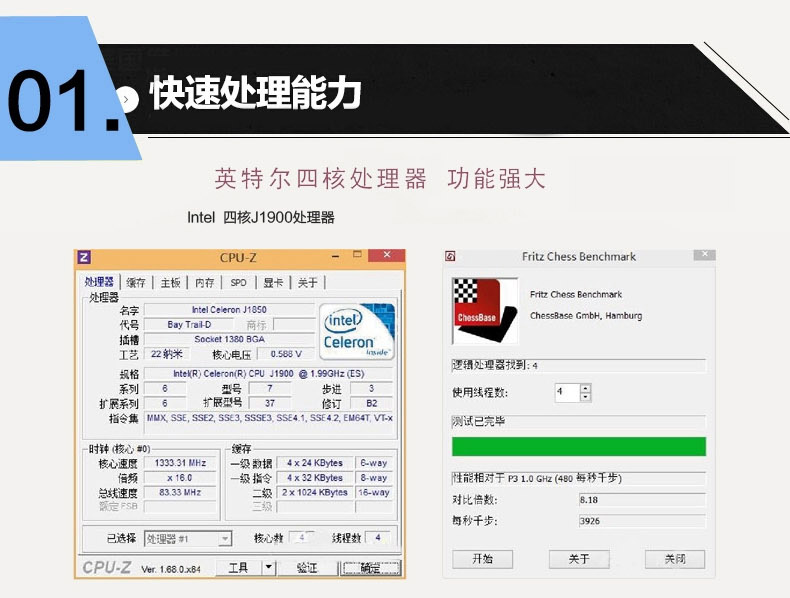Click the L1 instruction cache 4 x 32 KBytes
The height and width of the screenshot is (598, 790).
click(x=315, y=477)
